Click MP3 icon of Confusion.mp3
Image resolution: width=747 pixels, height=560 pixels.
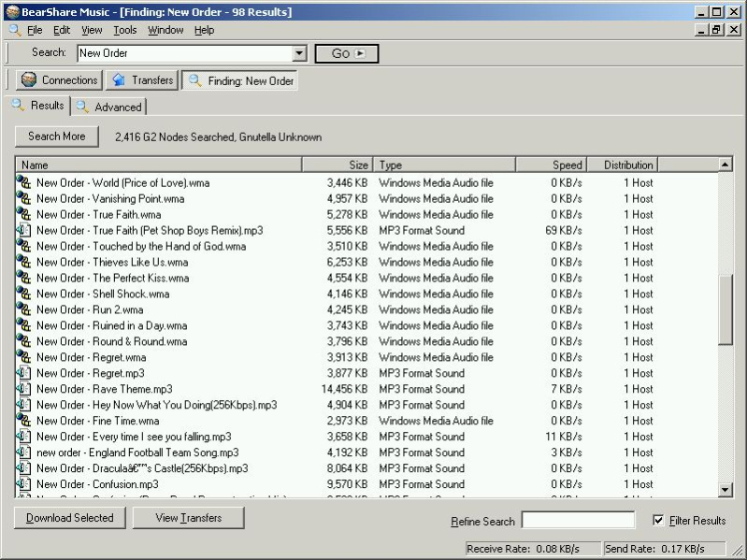[x=23, y=484]
